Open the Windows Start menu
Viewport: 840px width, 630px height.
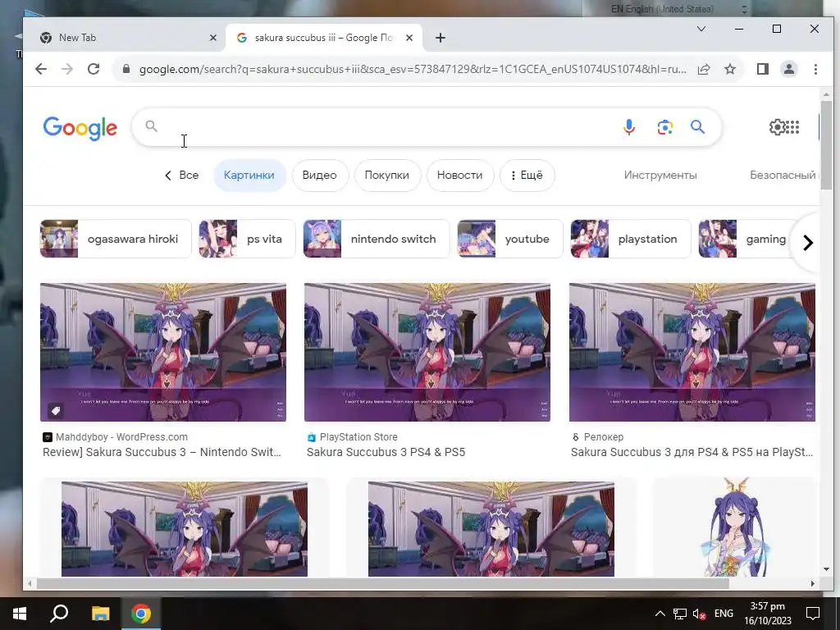click(x=20, y=614)
